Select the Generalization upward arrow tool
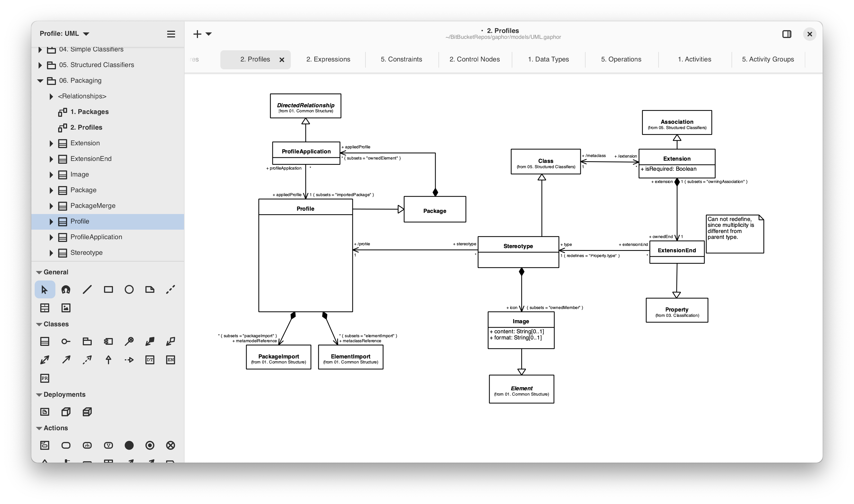The image size is (854, 504). 108,360
